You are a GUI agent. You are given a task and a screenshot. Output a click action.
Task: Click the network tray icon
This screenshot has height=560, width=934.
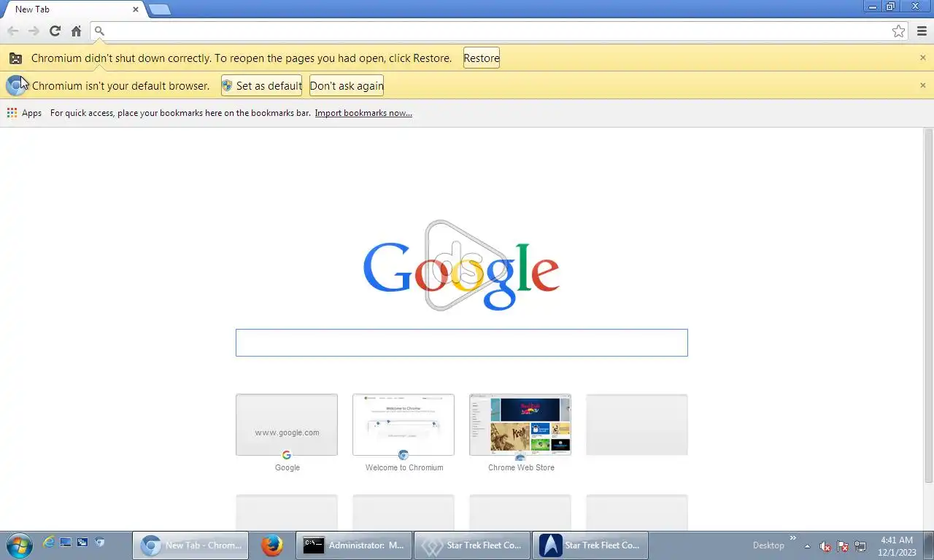[x=860, y=546]
